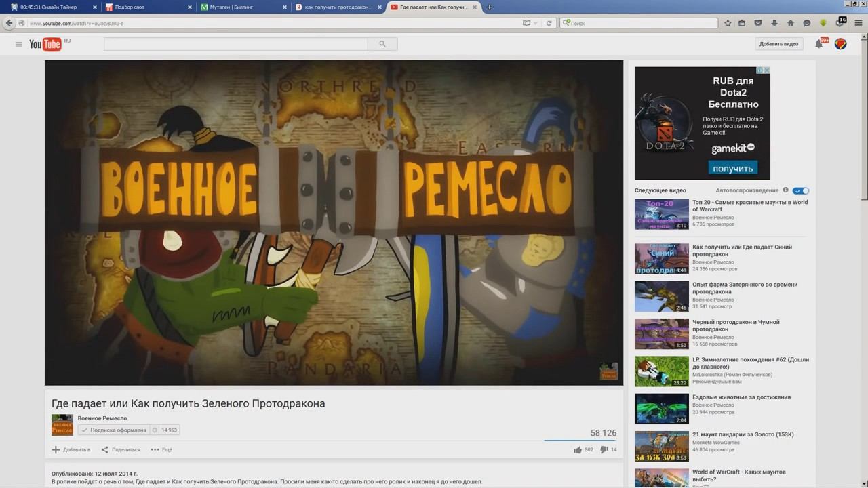This screenshot has height=488, width=868.
Task: Click 'MrLololoshka (Роман Фильченков)' channel name
Action: pos(732,375)
